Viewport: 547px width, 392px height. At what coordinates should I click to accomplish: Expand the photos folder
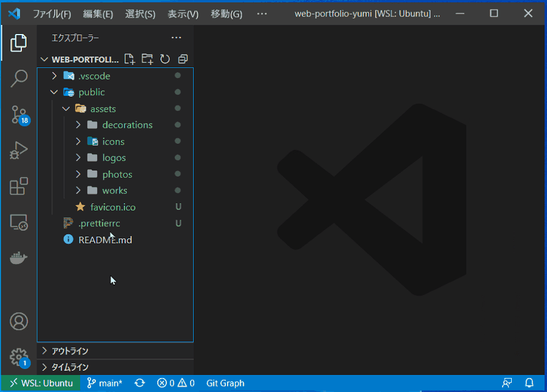78,174
